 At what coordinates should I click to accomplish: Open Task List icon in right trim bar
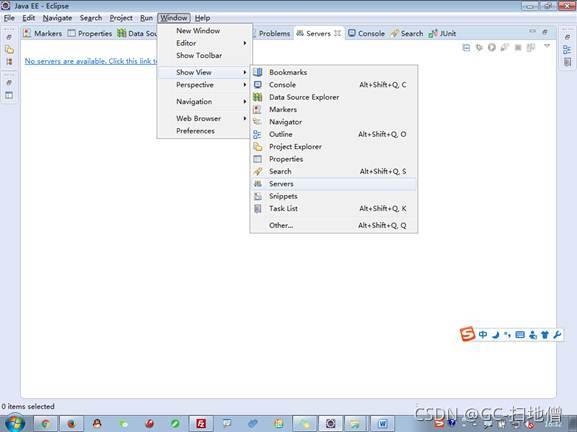click(x=567, y=62)
